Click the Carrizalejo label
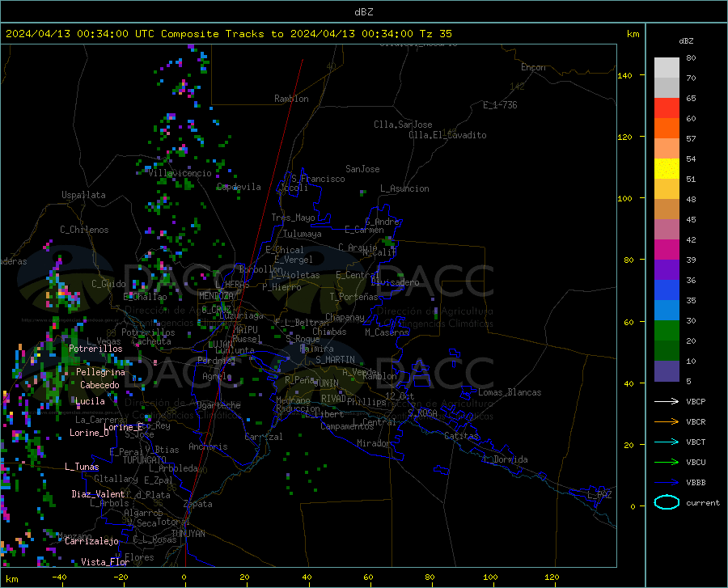This screenshot has height=588, width=728. 91,541
